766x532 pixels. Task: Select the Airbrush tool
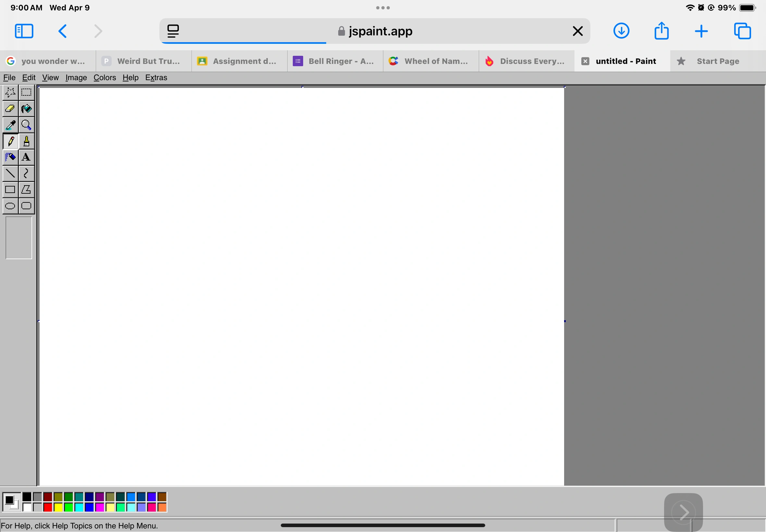coord(10,157)
